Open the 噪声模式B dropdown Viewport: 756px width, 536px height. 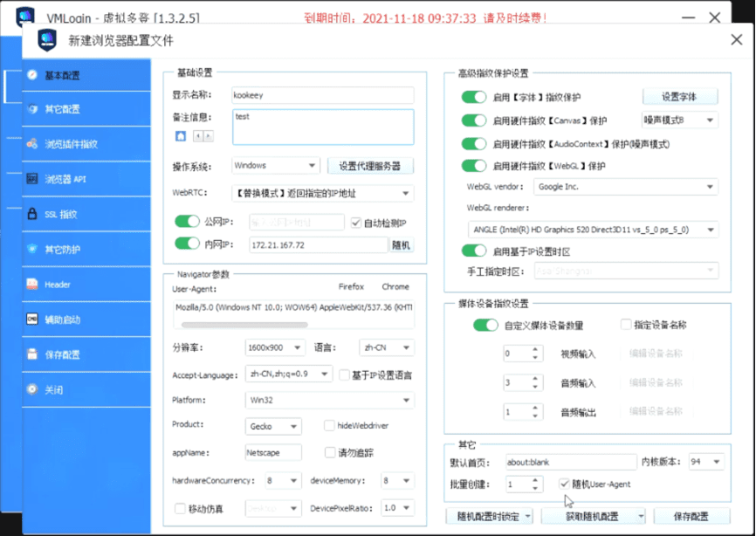pyautogui.click(x=680, y=120)
